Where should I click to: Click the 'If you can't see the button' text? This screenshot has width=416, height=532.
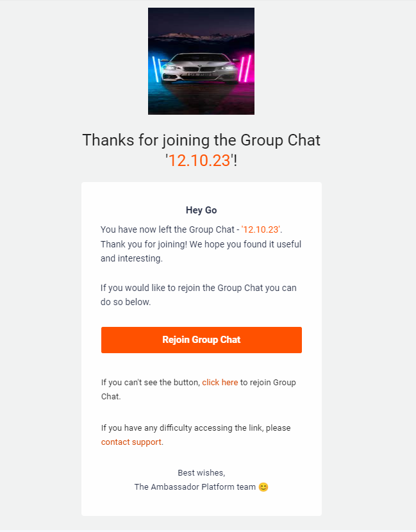(x=151, y=383)
